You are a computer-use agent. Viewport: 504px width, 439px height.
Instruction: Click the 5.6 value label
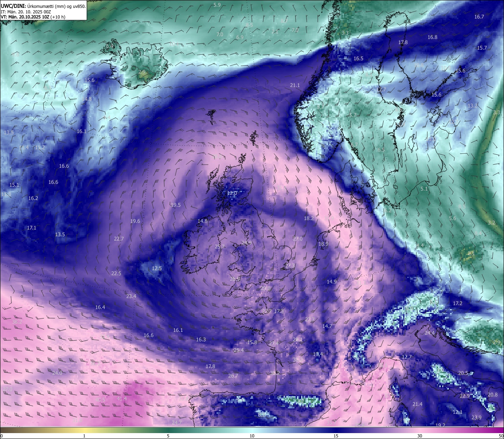[452, 218]
